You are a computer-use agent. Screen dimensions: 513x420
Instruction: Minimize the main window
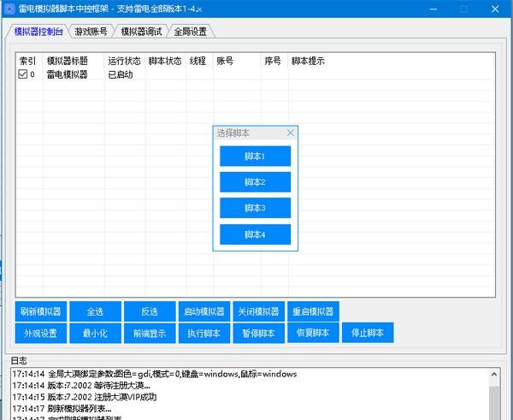[x=433, y=9]
